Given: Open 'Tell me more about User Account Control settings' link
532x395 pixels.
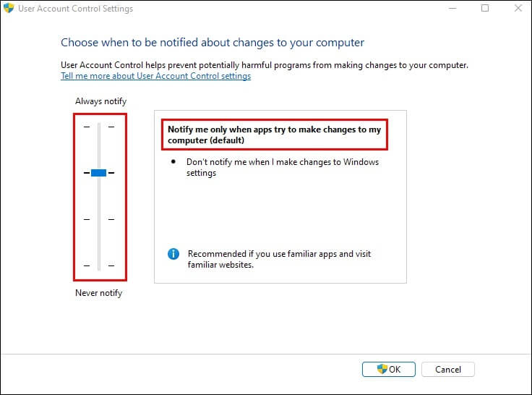Looking at the screenshot, I should click(x=155, y=76).
